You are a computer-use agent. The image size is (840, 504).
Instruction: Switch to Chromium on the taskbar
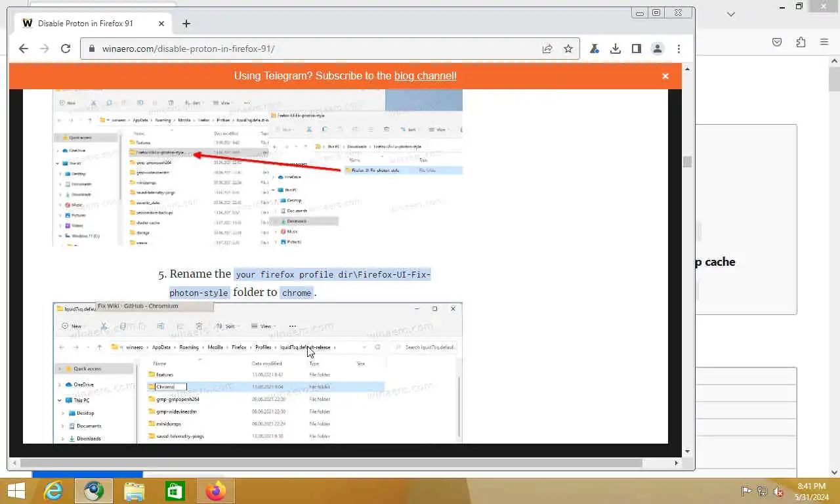pos(93,491)
